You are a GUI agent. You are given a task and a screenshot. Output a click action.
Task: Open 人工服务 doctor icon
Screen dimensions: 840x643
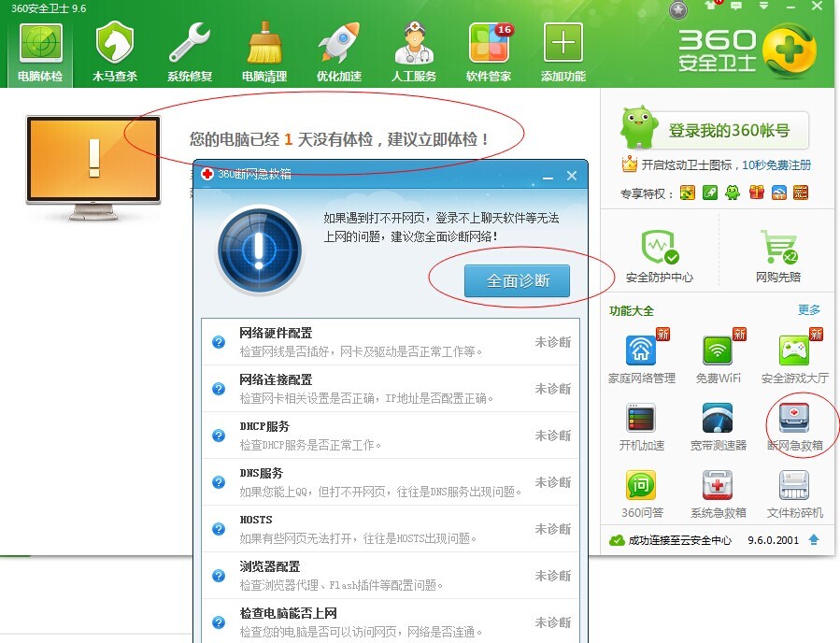(414, 52)
